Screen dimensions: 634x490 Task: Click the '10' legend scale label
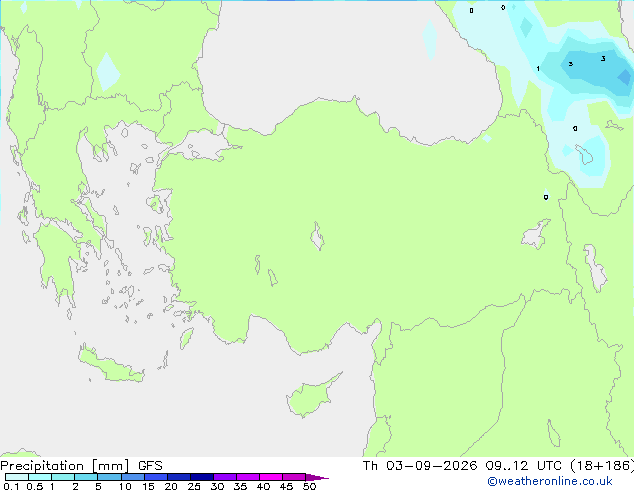click(x=125, y=486)
